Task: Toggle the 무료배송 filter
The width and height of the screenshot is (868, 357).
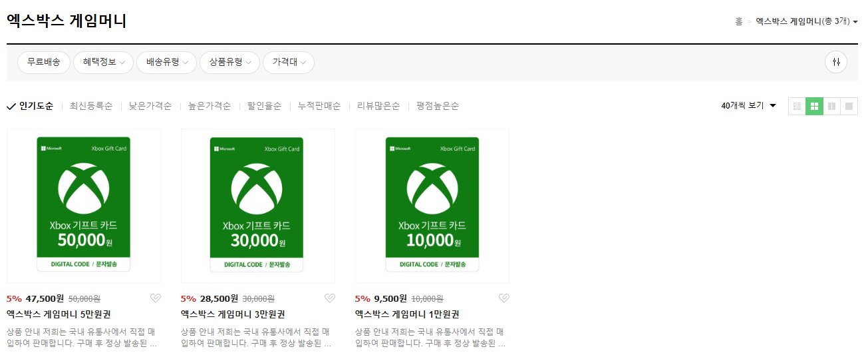Action: (44, 62)
